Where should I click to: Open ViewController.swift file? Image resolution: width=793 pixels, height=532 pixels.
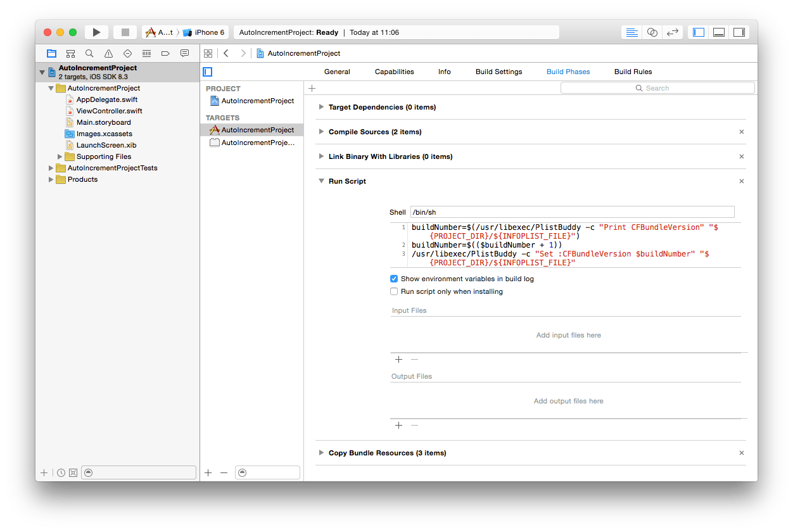point(110,111)
